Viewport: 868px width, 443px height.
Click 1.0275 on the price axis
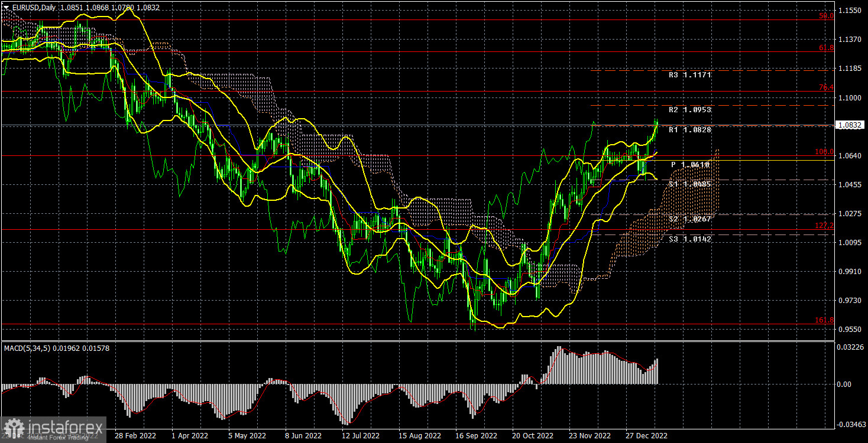coord(851,214)
